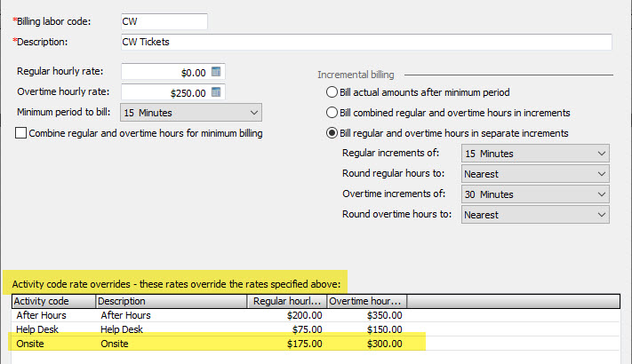Select Bill actual amounts after minimum period

[x=332, y=92]
